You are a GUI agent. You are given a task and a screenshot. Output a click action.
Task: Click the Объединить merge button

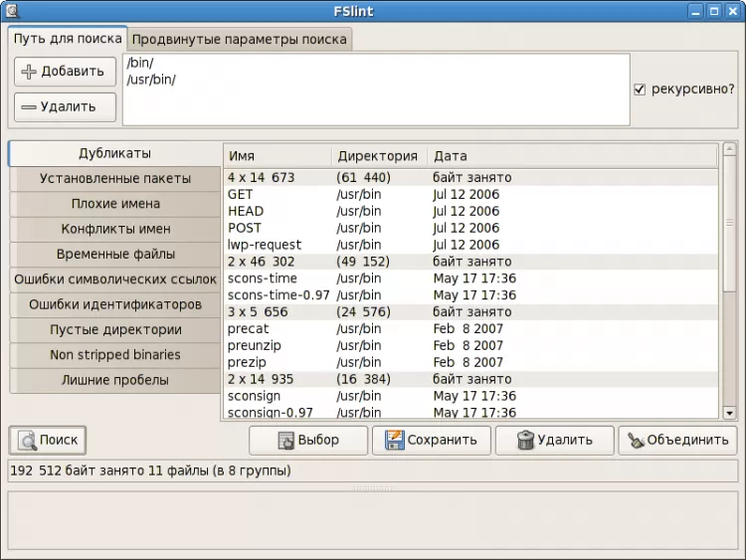tap(677, 440)
